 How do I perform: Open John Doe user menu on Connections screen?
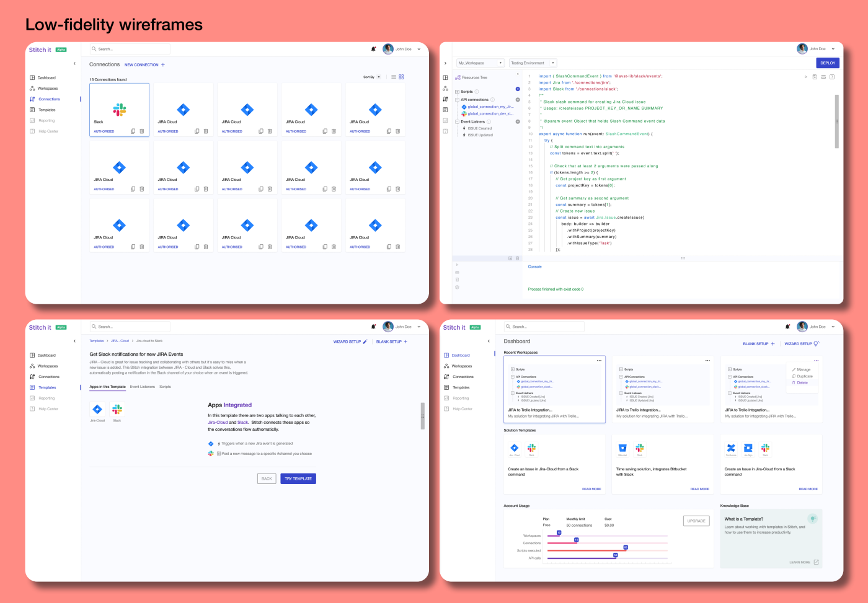click(x=402, y=49)
